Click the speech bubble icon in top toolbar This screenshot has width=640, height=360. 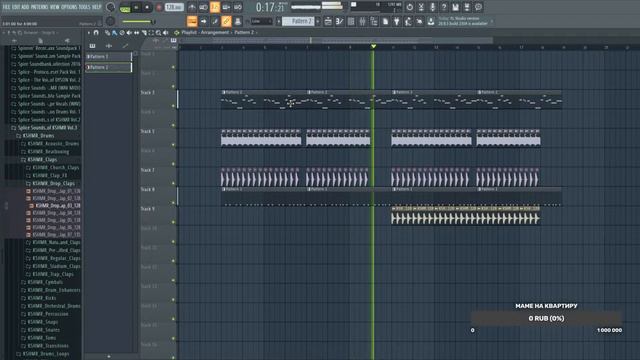pos(478,7)
